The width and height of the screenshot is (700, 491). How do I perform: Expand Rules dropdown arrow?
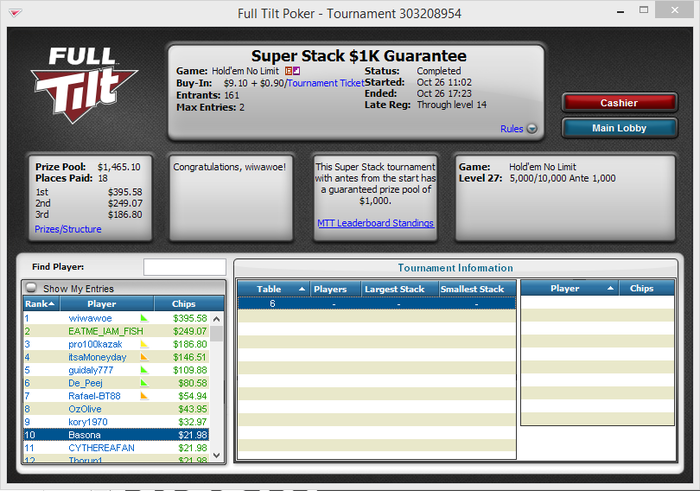tap(532, 129)
